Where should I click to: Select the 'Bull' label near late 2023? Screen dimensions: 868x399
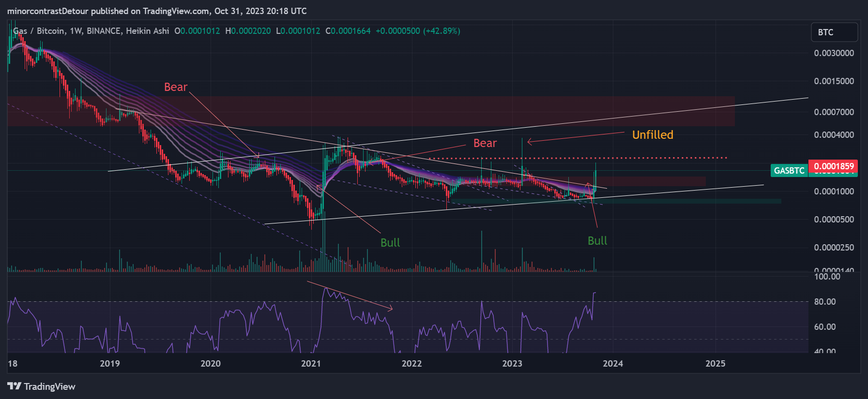point(597,241)
